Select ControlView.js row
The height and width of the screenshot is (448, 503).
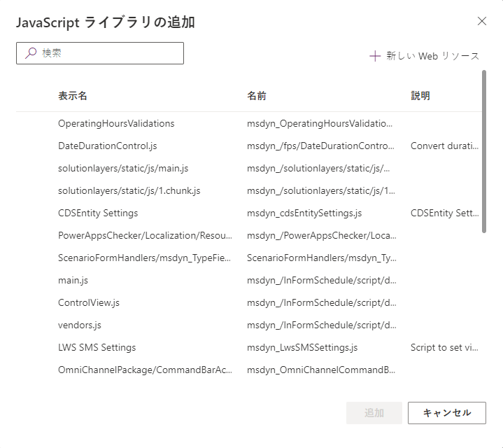tap(249, 303)
